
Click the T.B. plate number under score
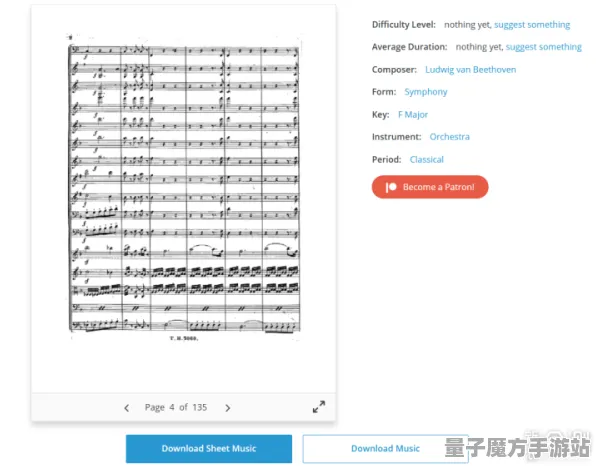(x=184, y=338)
